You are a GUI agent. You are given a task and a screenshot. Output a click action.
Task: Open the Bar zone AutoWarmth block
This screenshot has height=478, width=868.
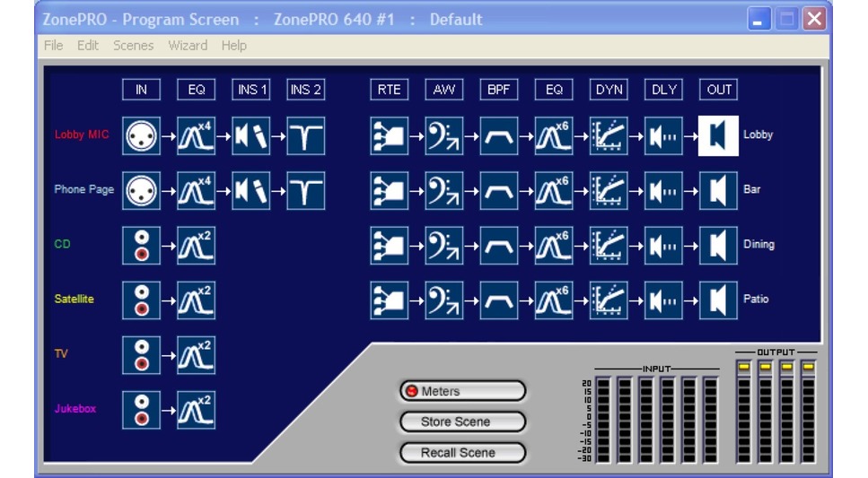coord(444,190)
